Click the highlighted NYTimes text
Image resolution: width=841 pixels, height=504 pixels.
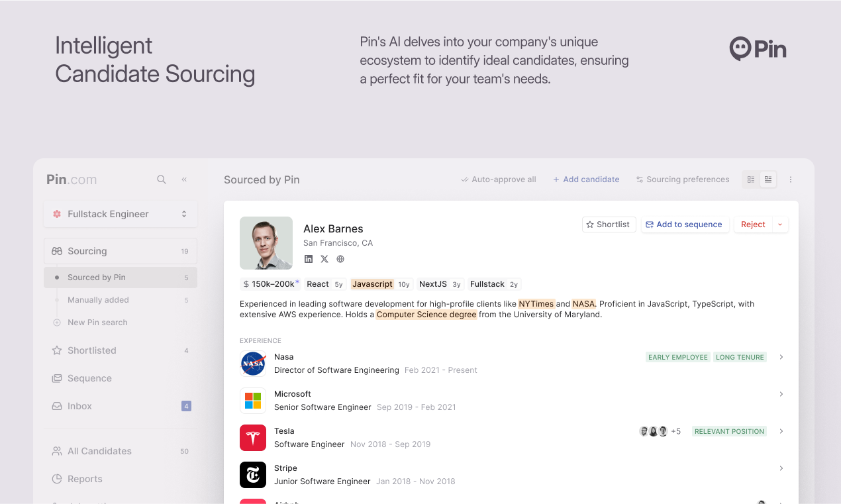tap(536, 304)
